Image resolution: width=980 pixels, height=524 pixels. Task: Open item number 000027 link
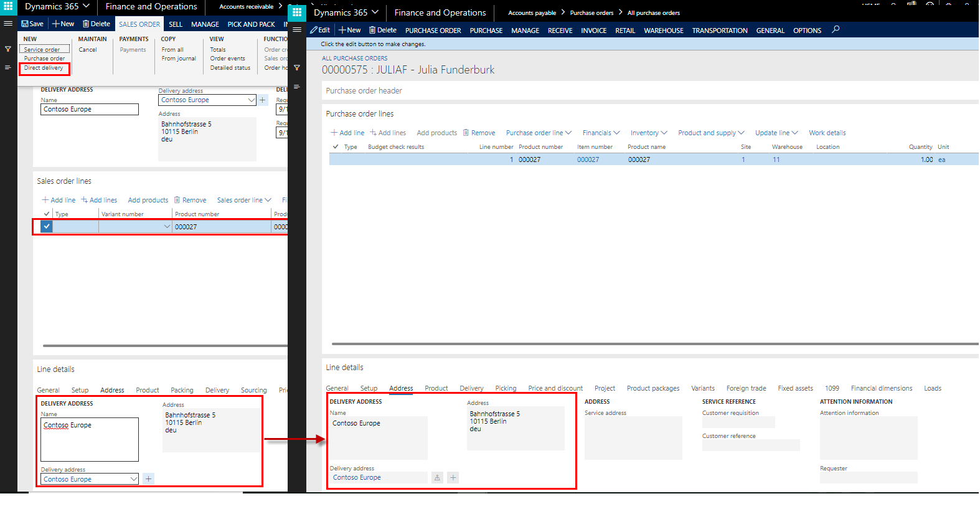[x=588, y=160]
